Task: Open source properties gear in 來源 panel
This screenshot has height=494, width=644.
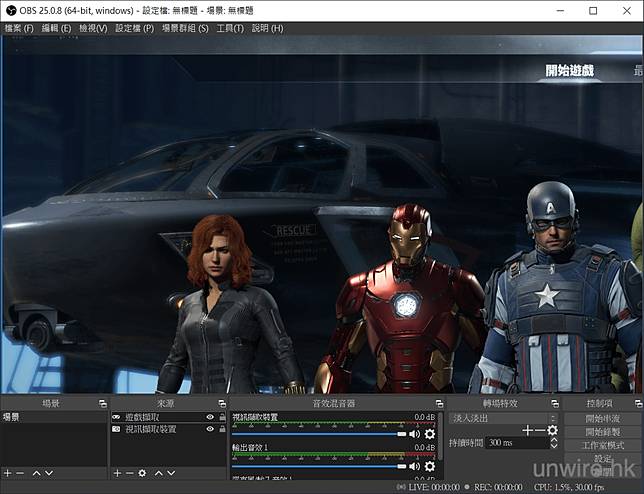Action: point(142,473)
